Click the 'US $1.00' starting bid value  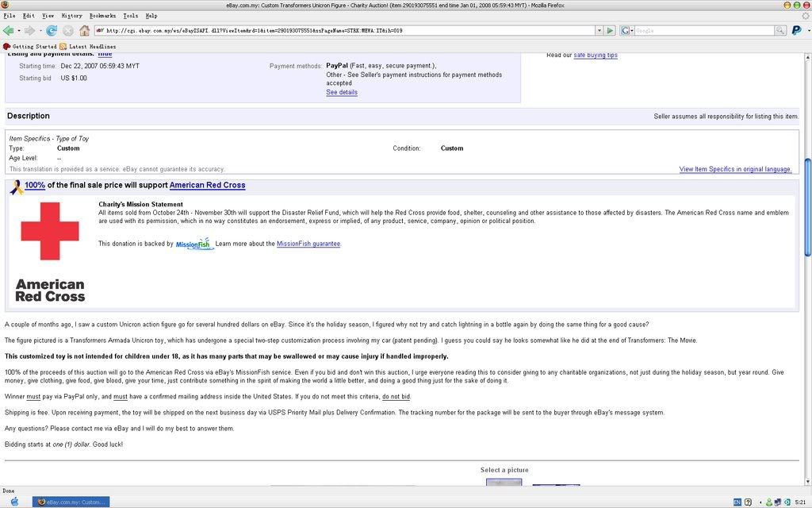[x=74, y=79]
